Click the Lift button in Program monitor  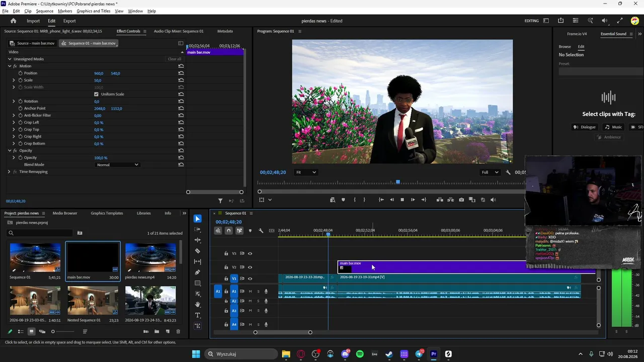(440, 200)
